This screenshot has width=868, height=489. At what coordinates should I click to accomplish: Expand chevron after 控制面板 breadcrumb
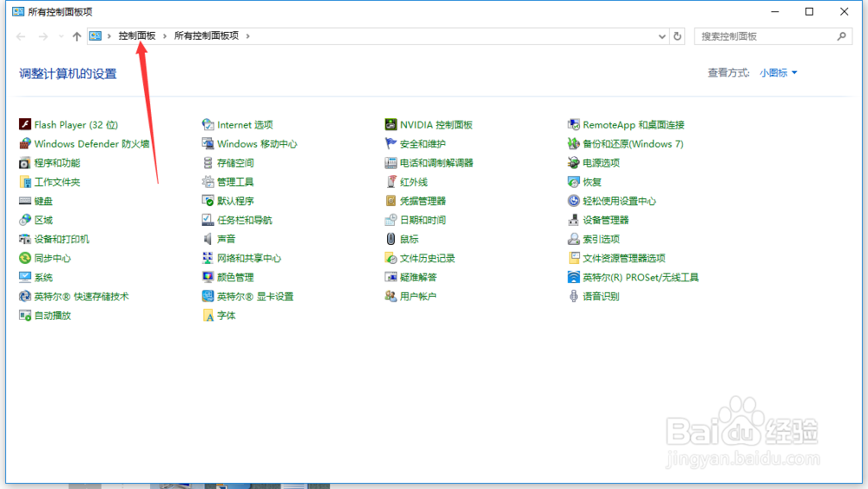164,36
